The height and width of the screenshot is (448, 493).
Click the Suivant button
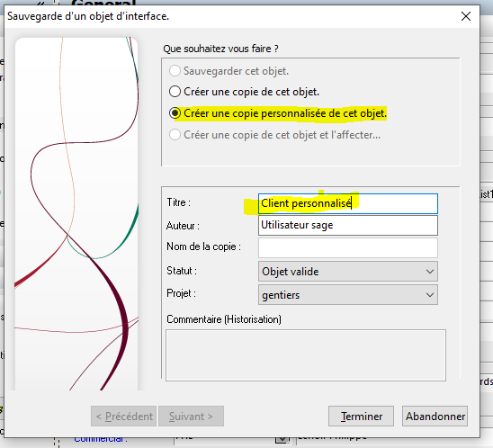click(x=191, y=417)
